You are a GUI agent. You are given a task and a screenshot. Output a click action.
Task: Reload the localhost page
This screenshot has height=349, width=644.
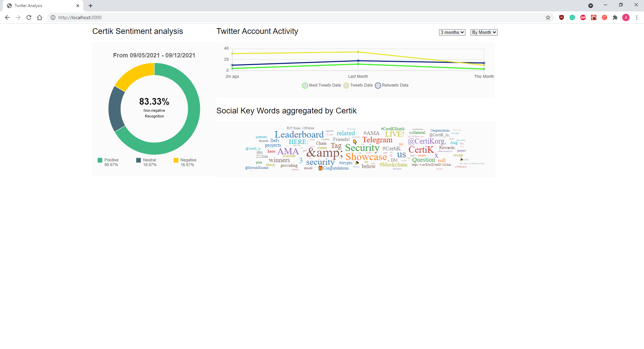pyautogui.click(x=29, y=17)
